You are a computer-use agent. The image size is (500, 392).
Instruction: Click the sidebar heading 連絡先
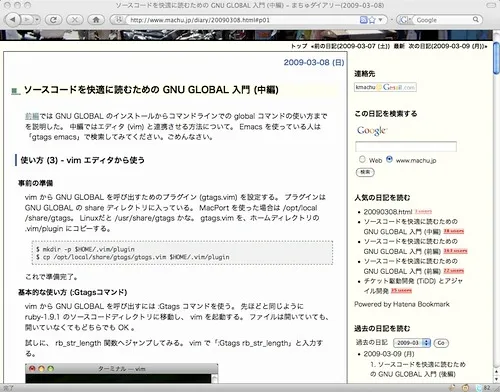(364, 74)
